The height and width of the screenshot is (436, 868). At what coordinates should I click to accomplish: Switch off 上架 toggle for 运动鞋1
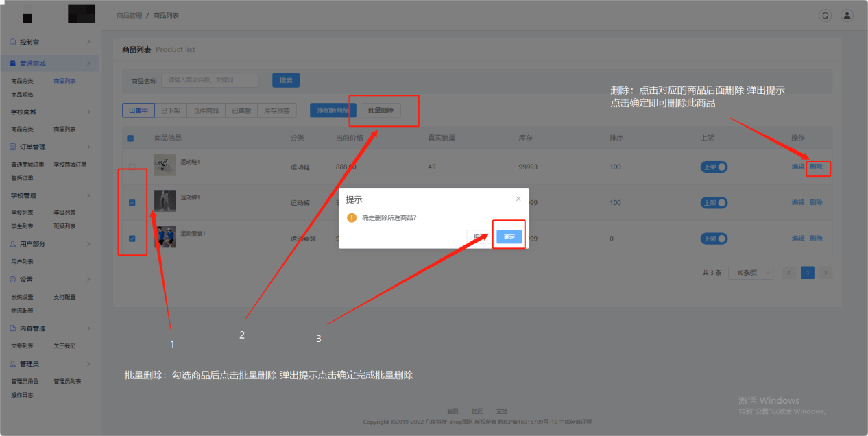(714, 167)
